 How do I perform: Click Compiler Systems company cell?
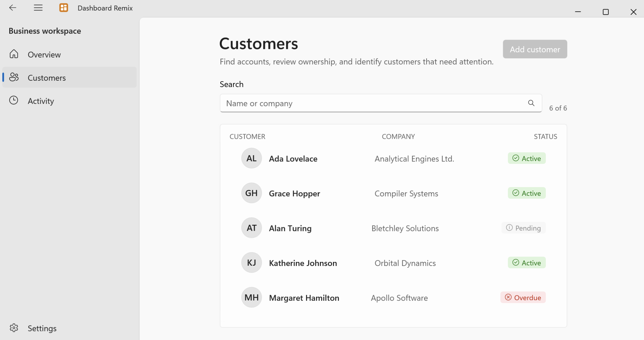pos(406,193)
